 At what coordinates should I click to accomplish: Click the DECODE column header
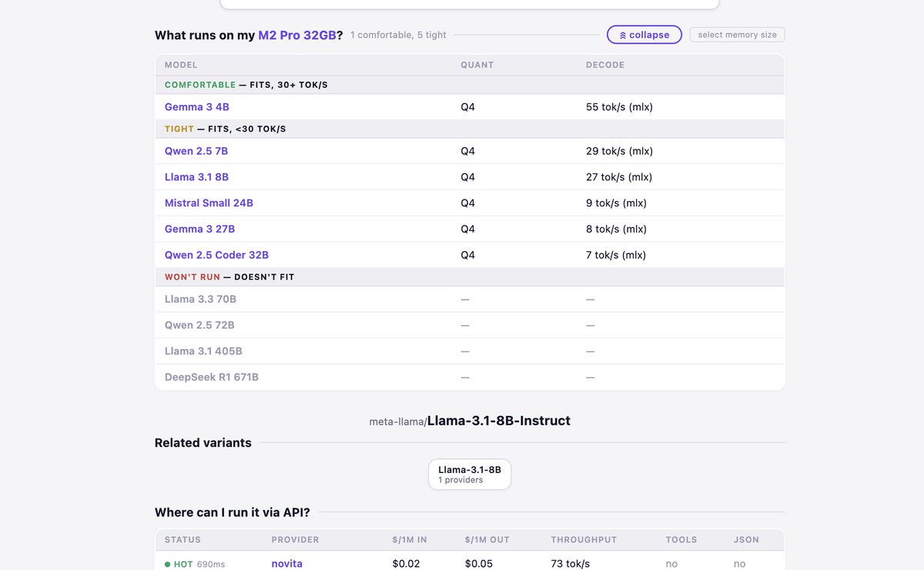(x=605, y=65)
